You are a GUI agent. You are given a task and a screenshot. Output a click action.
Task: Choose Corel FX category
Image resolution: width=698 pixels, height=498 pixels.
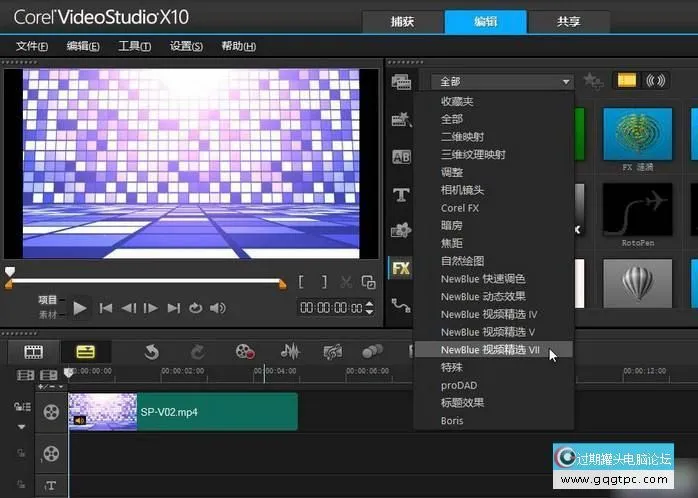pyautogui.click(x=460, y=208)
